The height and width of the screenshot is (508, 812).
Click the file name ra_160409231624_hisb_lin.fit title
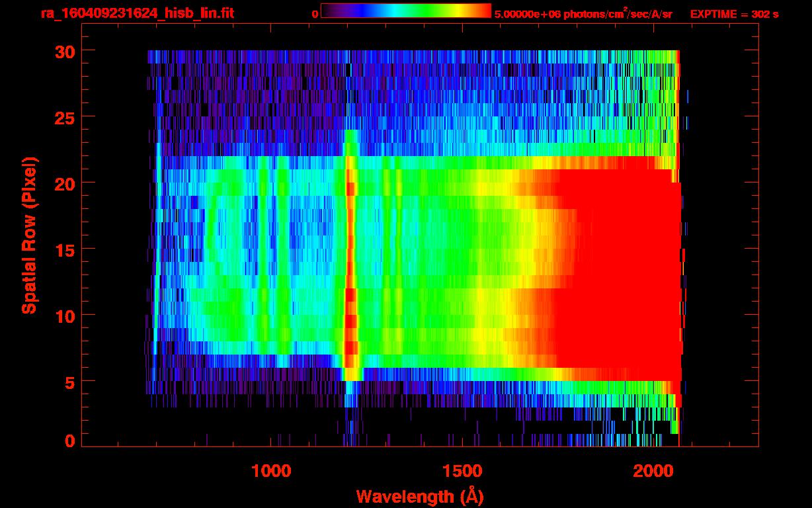tap(137, 13)
